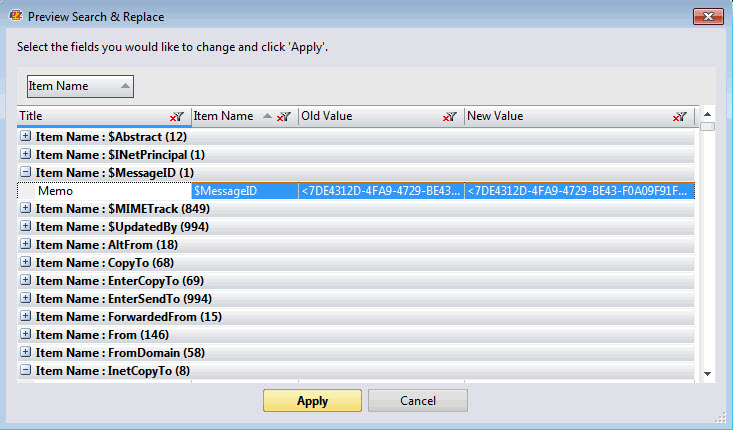This screenshot has width=733, height=430.
Task: Click the Item Name grouping chip
Action: pos(79,87)
